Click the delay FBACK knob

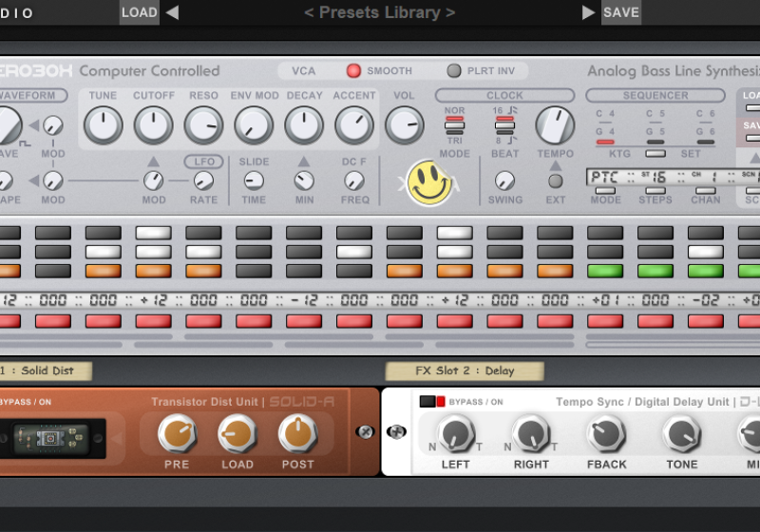pyautogui.click(x=606, y=433)
